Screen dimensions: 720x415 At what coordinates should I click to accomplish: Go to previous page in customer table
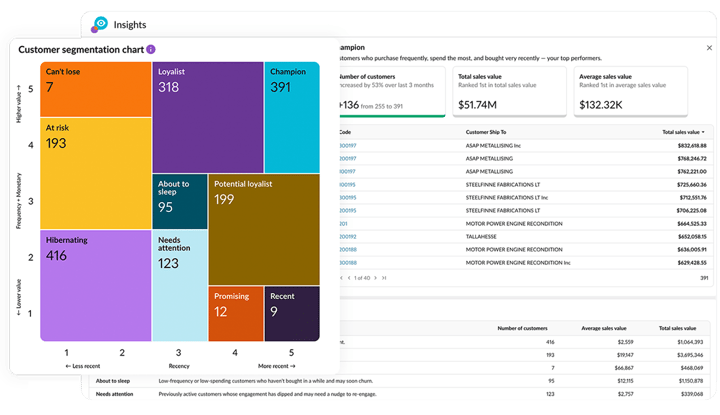[x=349, y=278]
